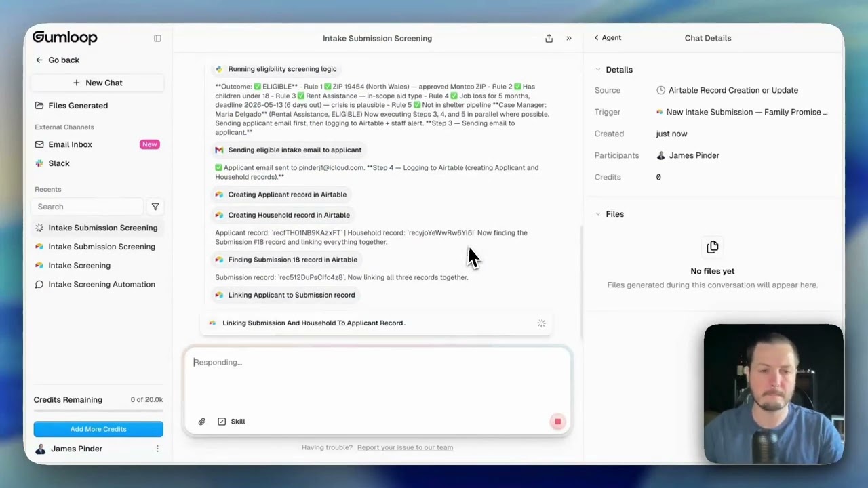
Task: Click the Credits Remaining progress bar
Action: [x=98, y=410]
